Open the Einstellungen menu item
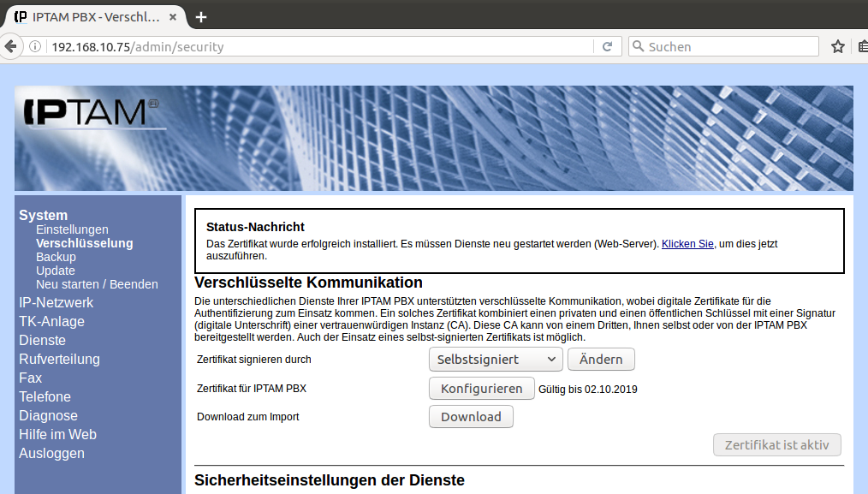The image size is (868, 494). (72, 229)
